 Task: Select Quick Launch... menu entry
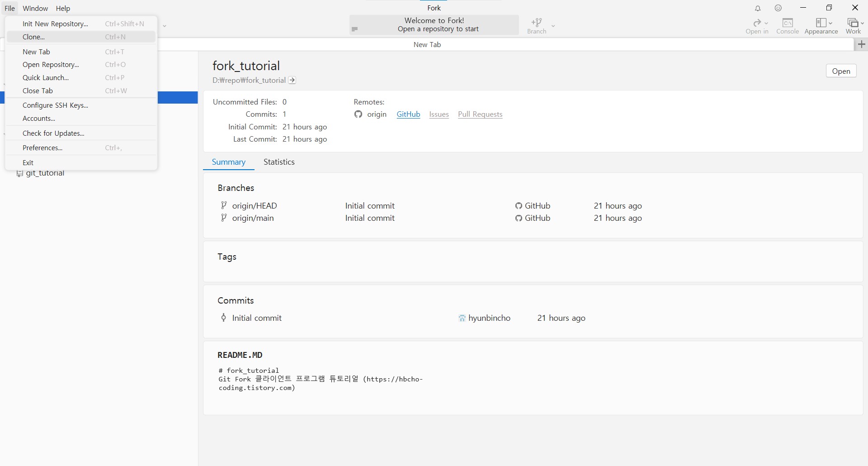pos(81,77)
